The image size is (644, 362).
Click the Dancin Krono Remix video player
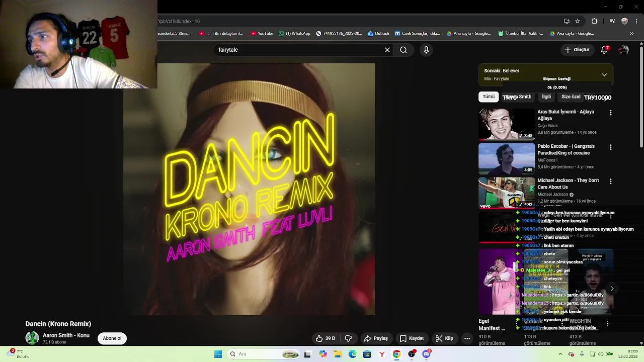249,189
